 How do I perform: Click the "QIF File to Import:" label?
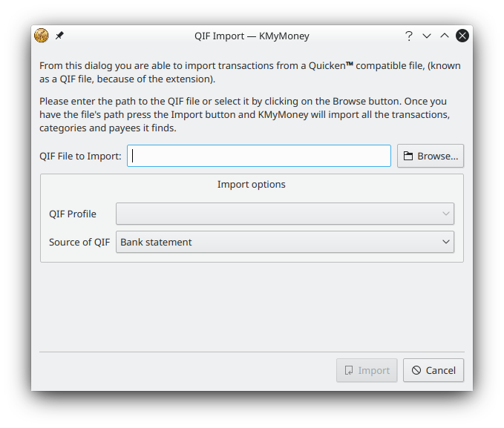(x=80, y=156)
